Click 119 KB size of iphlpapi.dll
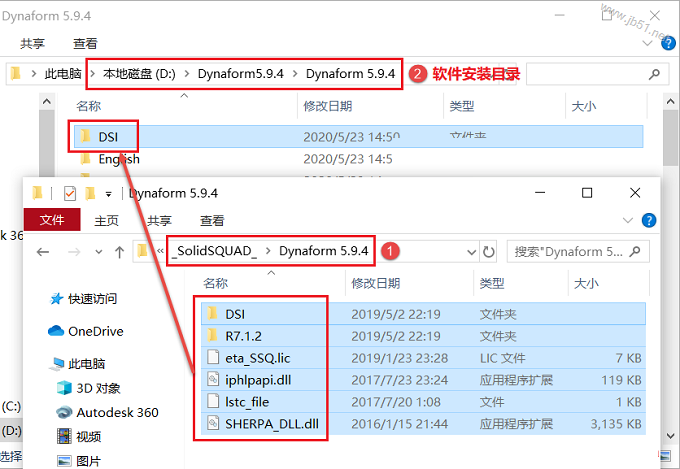Image resolution: width=680 pixels, height=469 pixels. pyautogui.click(x=621, y=380)
